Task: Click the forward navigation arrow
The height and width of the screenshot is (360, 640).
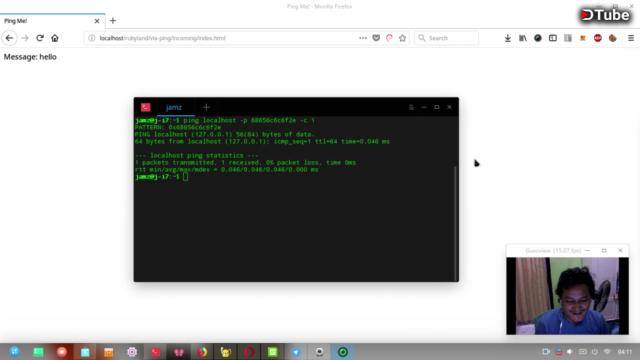Action: pos(25,38)
